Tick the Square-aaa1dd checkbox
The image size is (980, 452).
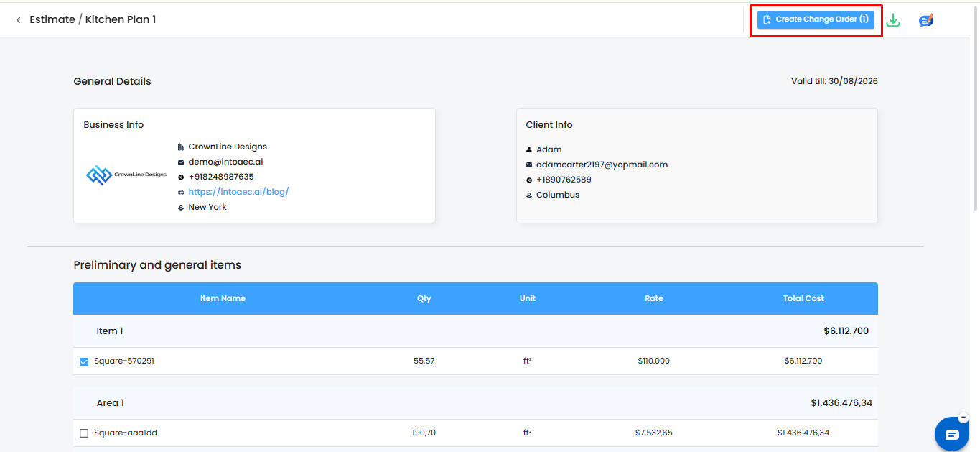[84, 433]
